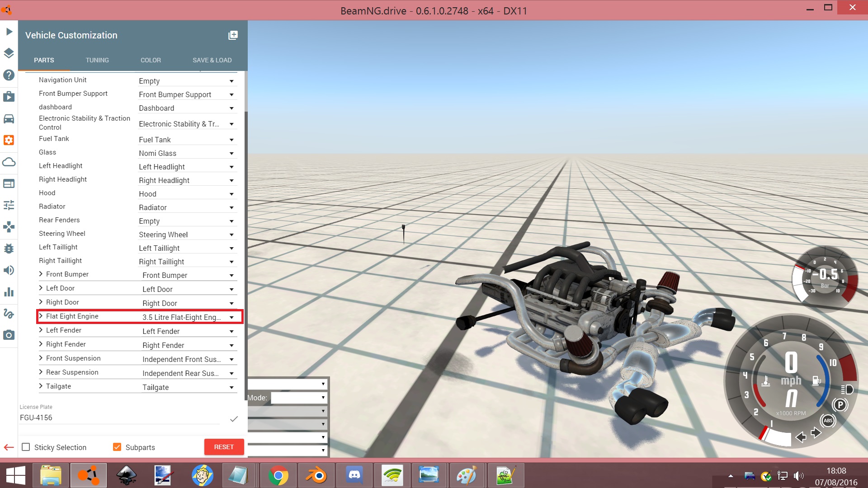
Task: Switch to the PARTS tab
Action: point(44,60)
